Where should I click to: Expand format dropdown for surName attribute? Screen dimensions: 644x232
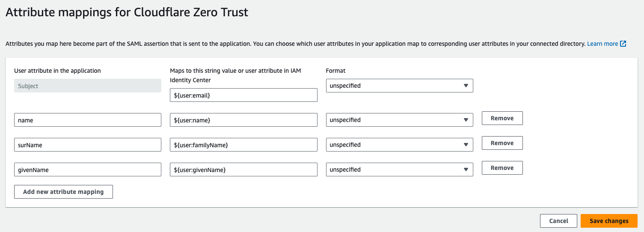(x=399, y=145)
